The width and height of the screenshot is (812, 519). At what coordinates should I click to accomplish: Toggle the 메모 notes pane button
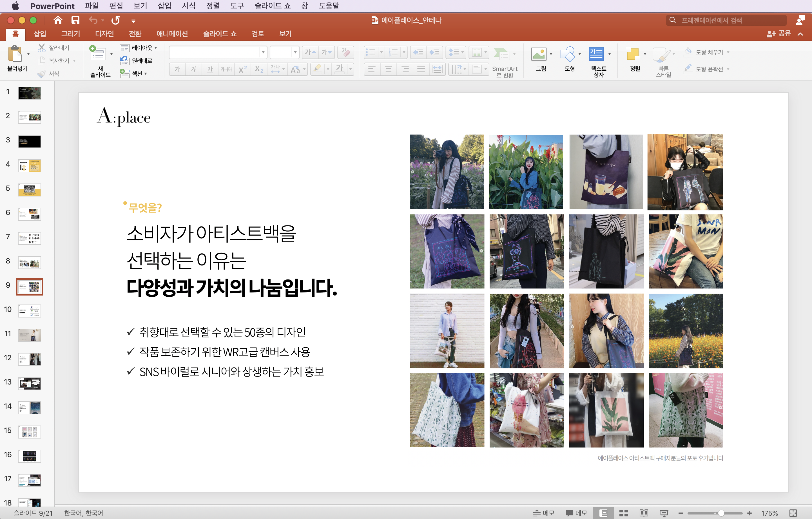pos(544,513)
